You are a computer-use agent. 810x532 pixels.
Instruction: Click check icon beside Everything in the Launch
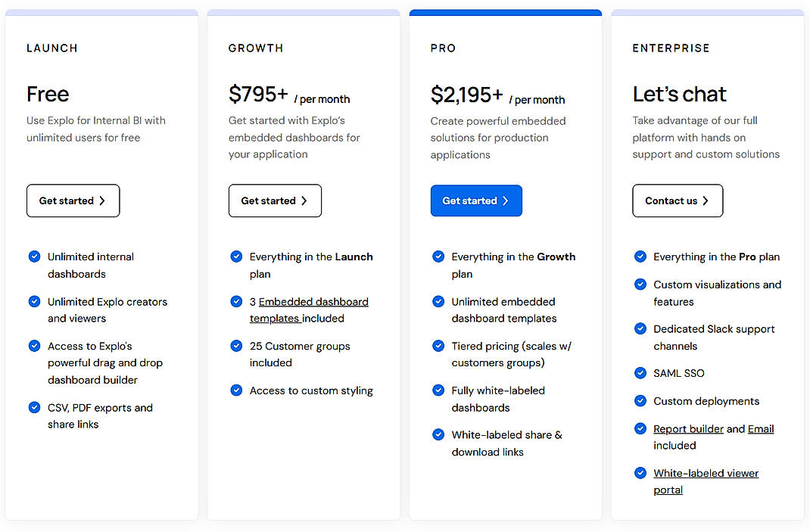tap(237, 257)
